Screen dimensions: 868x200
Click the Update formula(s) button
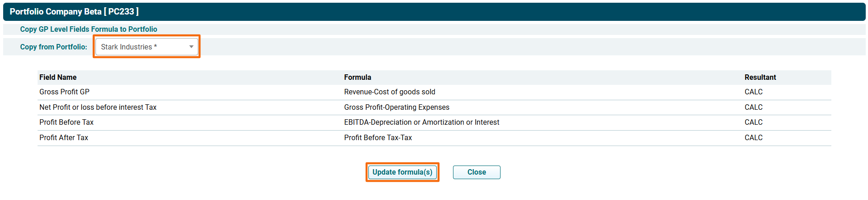pos(402,172)
